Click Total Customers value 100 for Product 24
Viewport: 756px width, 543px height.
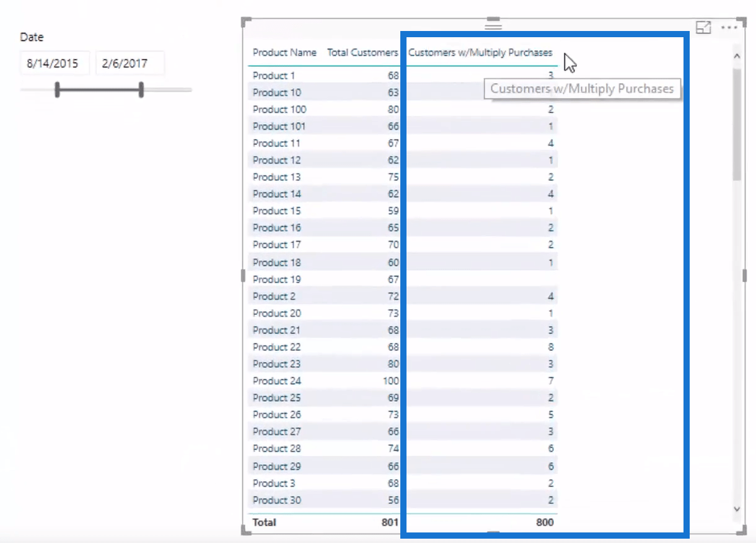click(391, 381)
